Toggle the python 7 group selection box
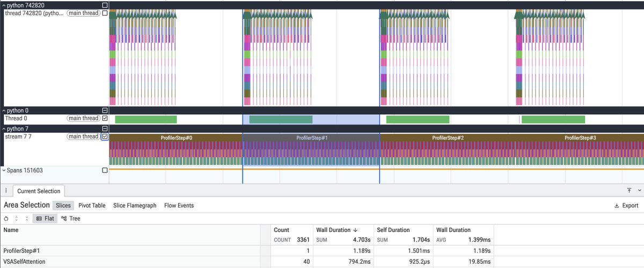Viewport: 644px width, 268px height. point(105,129)
